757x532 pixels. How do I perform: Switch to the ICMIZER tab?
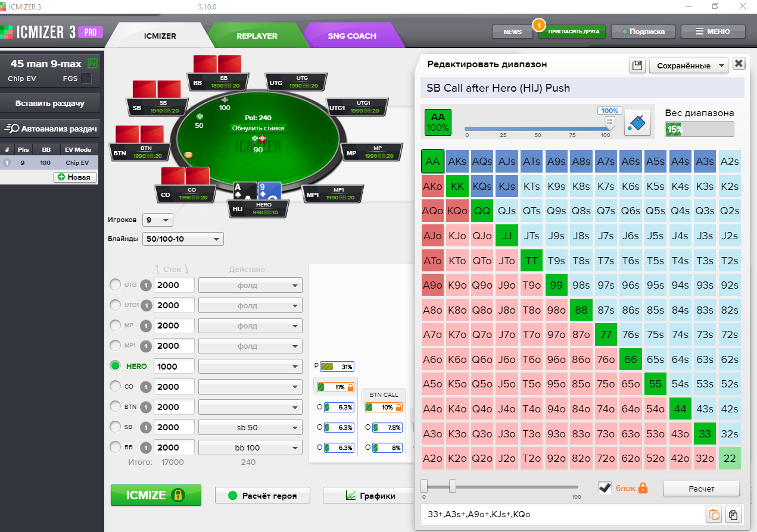(160, 36)
